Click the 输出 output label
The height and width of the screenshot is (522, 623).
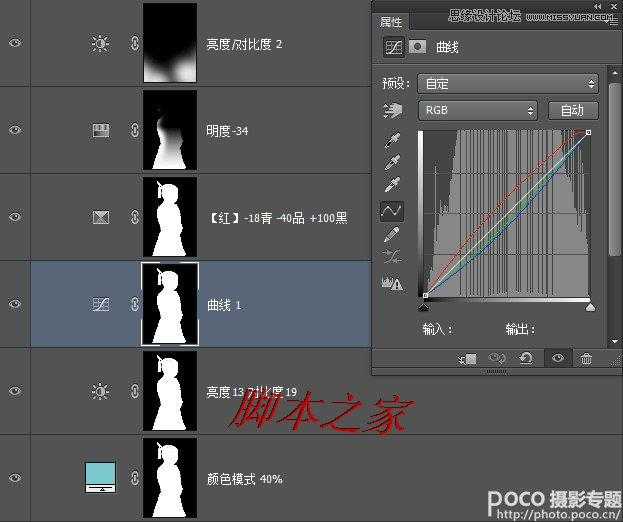pos(520,329)
